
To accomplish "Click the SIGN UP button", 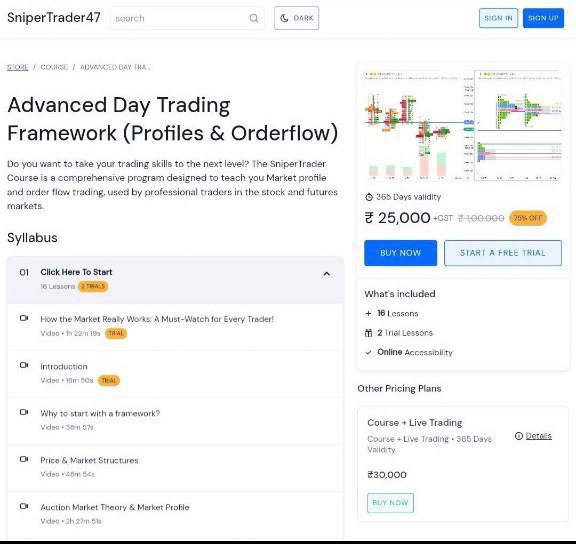I will (543, 18).
